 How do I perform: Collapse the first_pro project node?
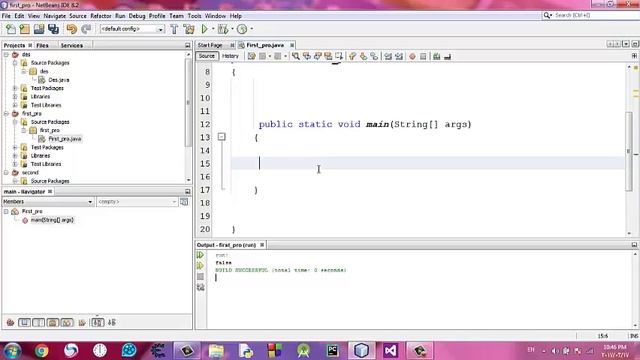coord(6,113)
